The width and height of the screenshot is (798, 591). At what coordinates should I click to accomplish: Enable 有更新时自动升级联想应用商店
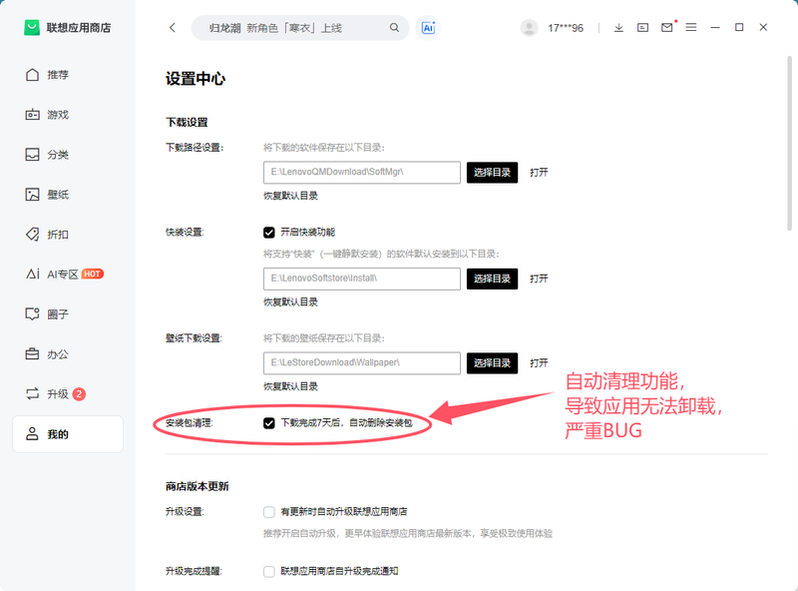(269, 512)
